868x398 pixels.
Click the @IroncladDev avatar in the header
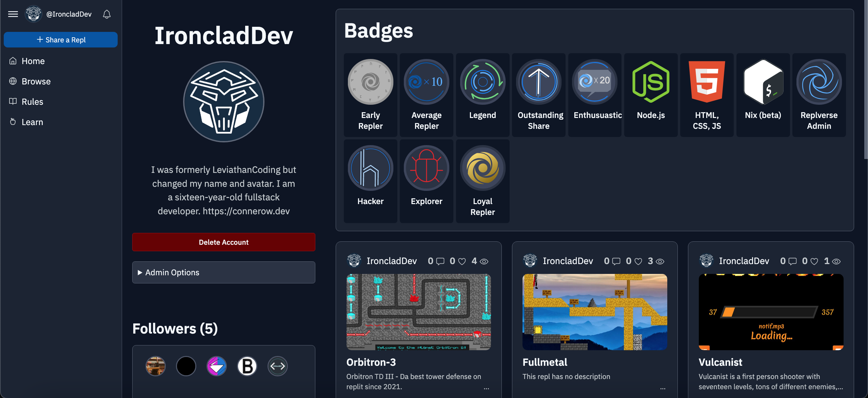tap(33, 14)
